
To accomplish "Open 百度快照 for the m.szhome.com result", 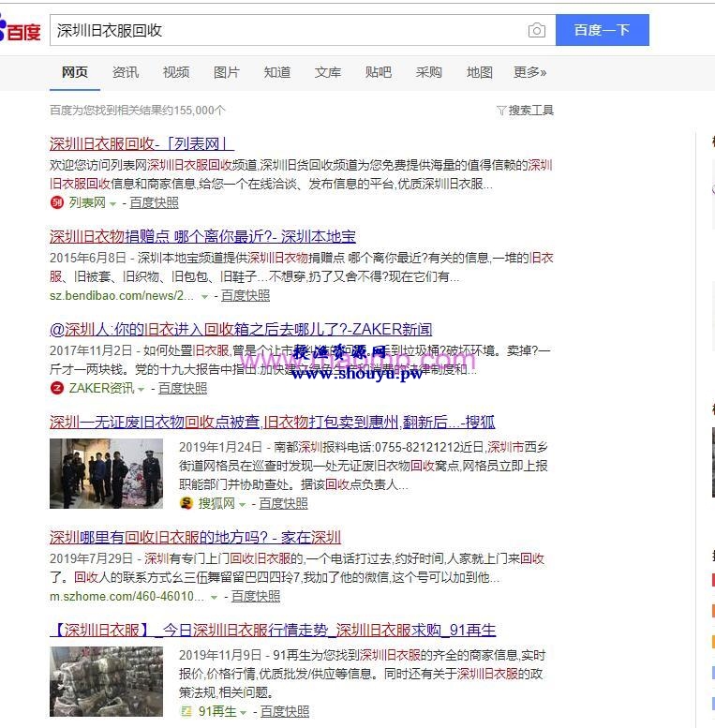I will pyautogui.click(x=255, y=596).
